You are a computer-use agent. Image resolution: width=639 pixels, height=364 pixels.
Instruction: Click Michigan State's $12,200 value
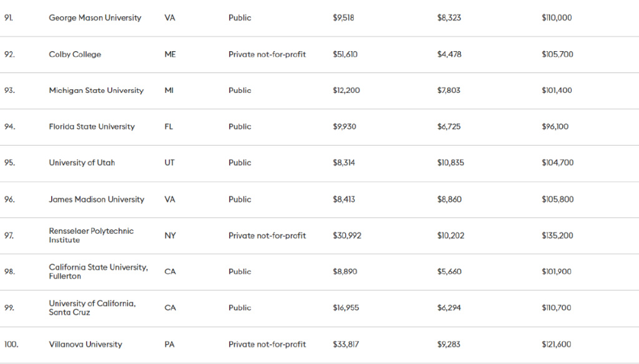coord(346,90)
